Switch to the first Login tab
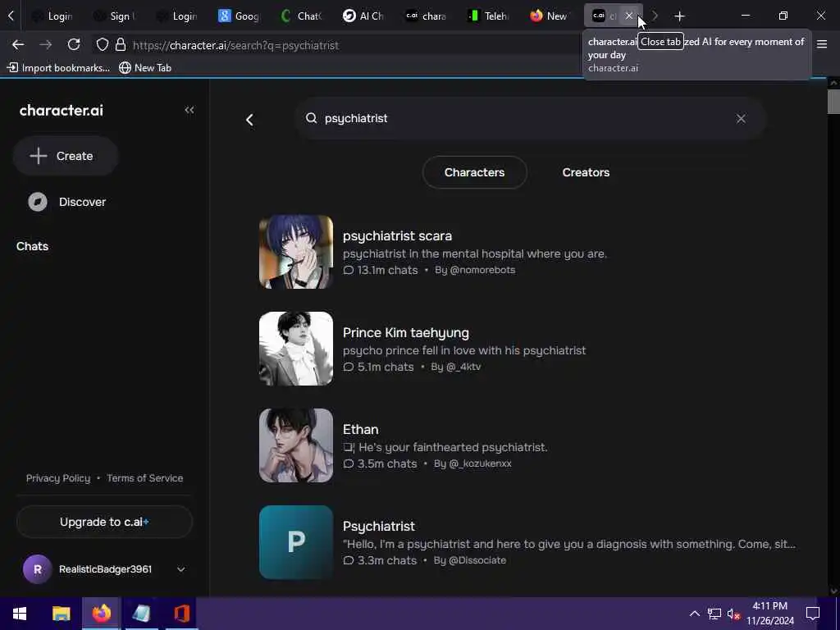The width and height of the screenshot is (840, 630). 52,16
